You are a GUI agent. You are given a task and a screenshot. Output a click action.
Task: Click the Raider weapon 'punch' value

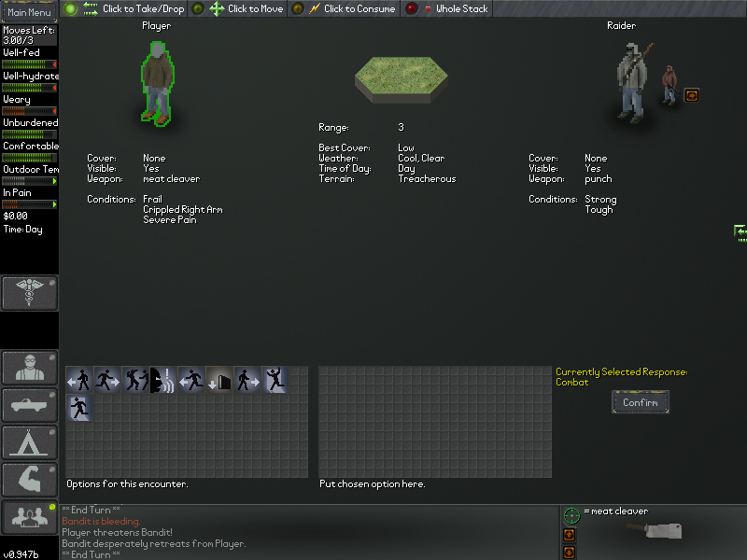(x=599, y=179)
